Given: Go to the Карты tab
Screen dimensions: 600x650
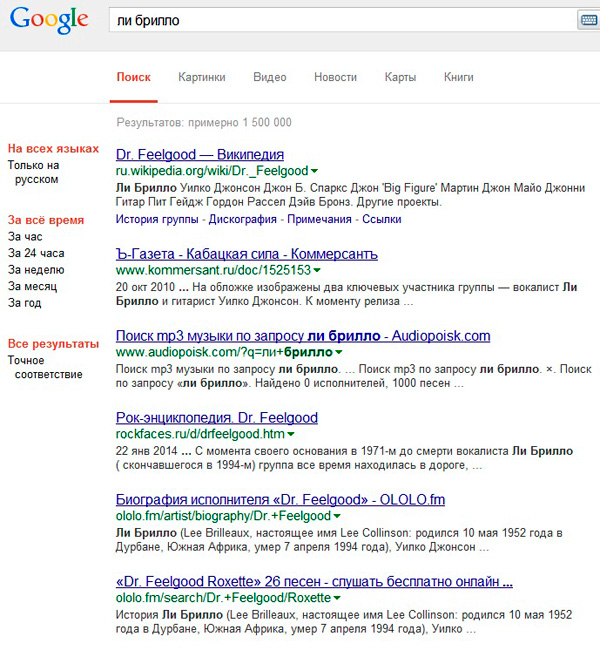Looking at the screenshot, I should pos(400,77).
